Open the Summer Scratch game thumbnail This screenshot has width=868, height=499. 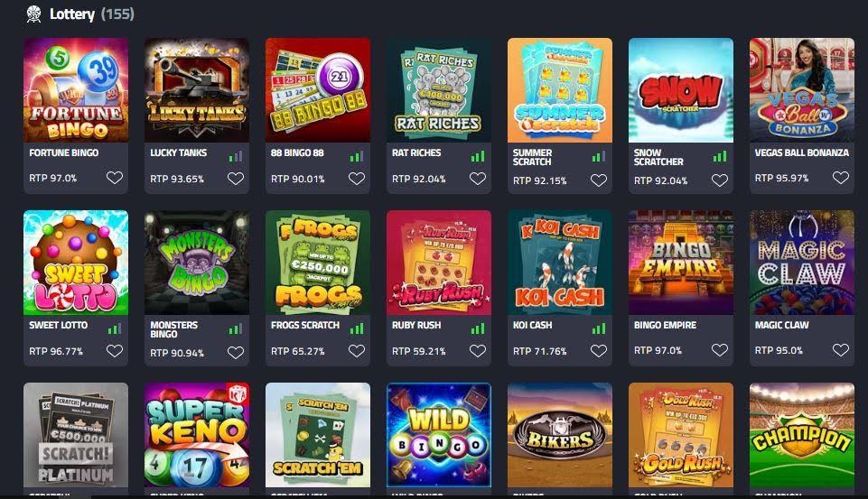point(560,90)
